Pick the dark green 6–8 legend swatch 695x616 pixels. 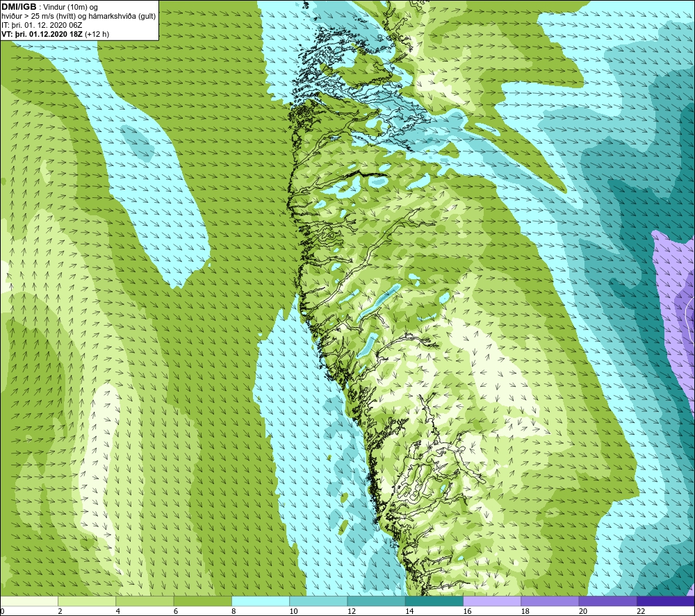coord(202,601)
